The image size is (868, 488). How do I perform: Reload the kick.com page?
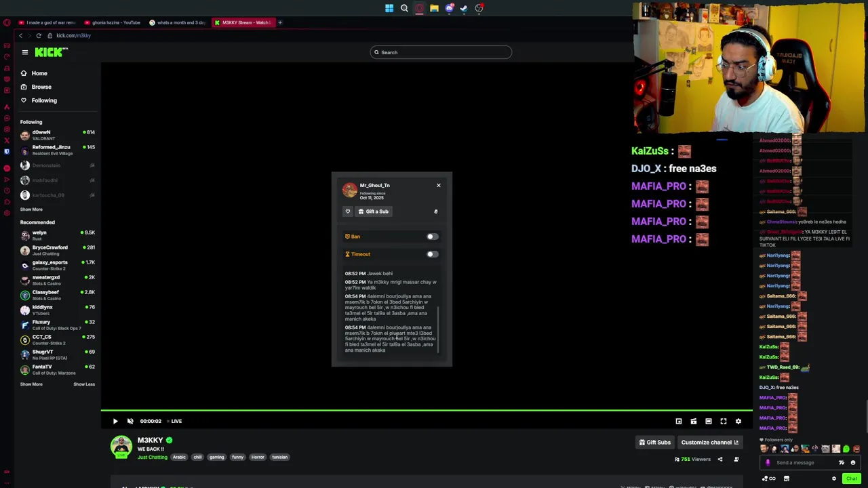pyautogui.click(x=39, y=35)
